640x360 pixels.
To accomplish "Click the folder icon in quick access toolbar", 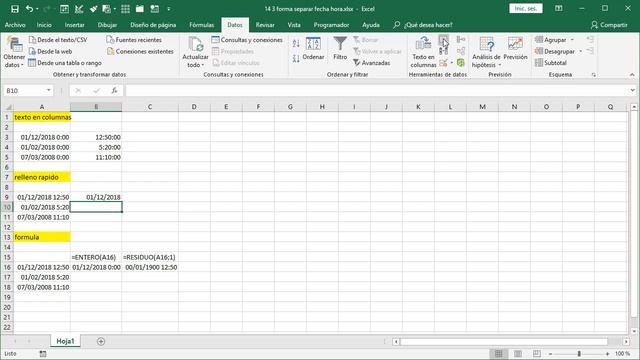I will tap(140, 9).
